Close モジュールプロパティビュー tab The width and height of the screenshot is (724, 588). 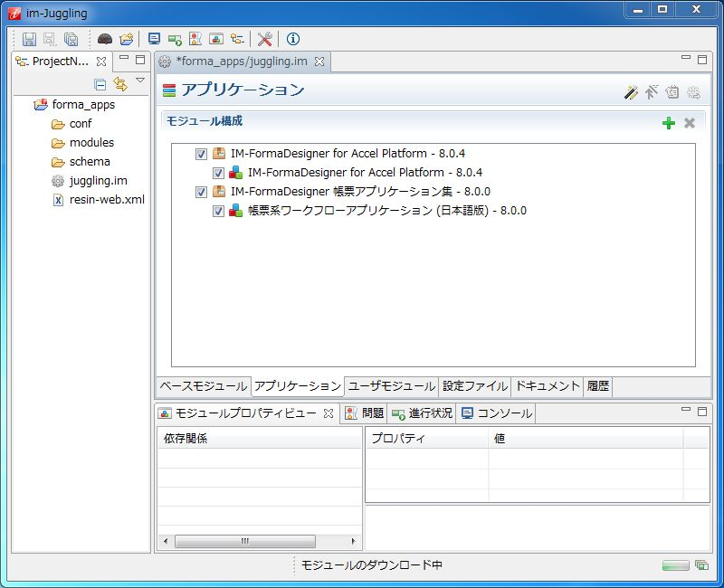(329, 413)
